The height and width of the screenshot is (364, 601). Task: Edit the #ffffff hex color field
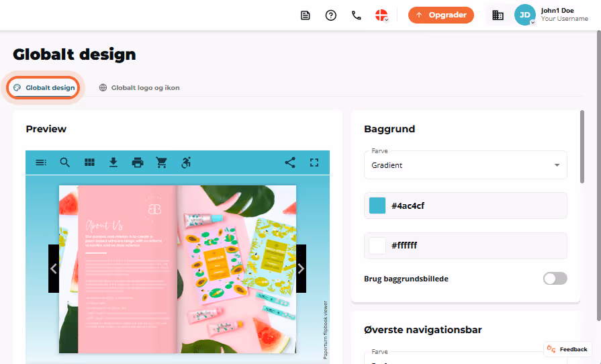click(x=465, y=246)
